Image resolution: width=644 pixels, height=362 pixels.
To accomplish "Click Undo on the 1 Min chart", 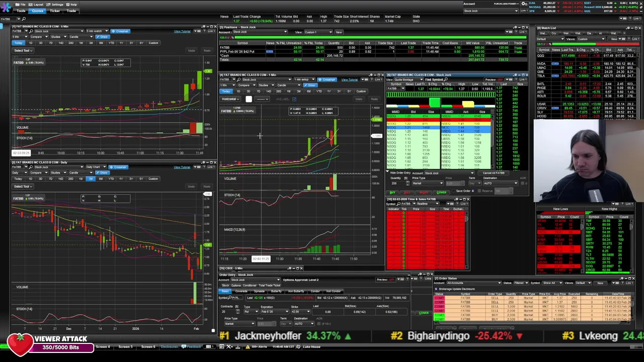I will click(359, 99).
